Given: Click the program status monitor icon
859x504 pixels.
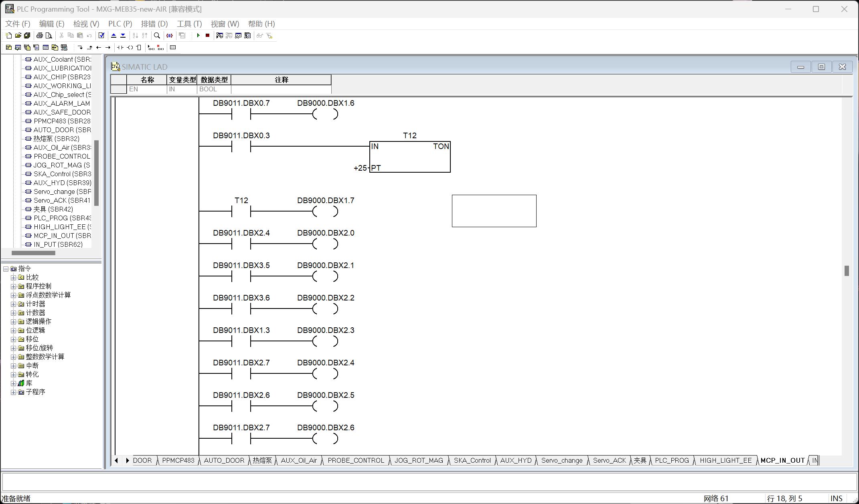Looking at the screenshot, I should [219, 36].
